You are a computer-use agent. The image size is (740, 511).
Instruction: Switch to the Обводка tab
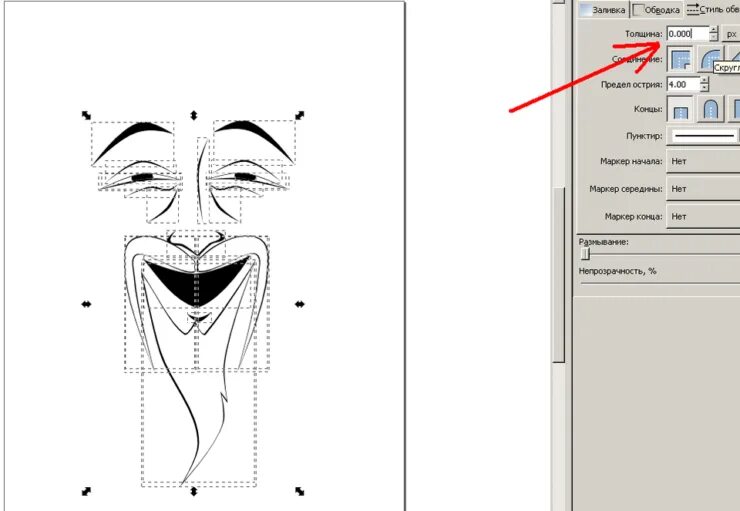point(657,9)
